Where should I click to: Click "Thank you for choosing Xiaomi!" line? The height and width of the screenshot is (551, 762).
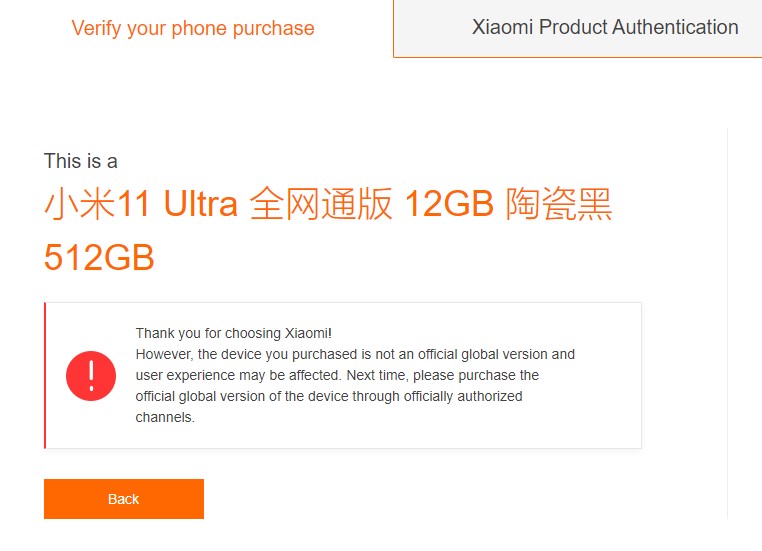coord(234,333)
